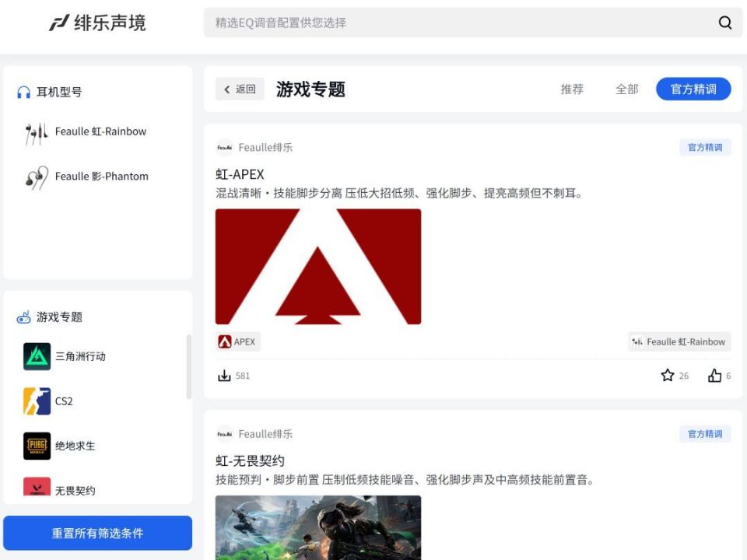Click the download count 581
747x560 pixels.
(x=243, y=376)
